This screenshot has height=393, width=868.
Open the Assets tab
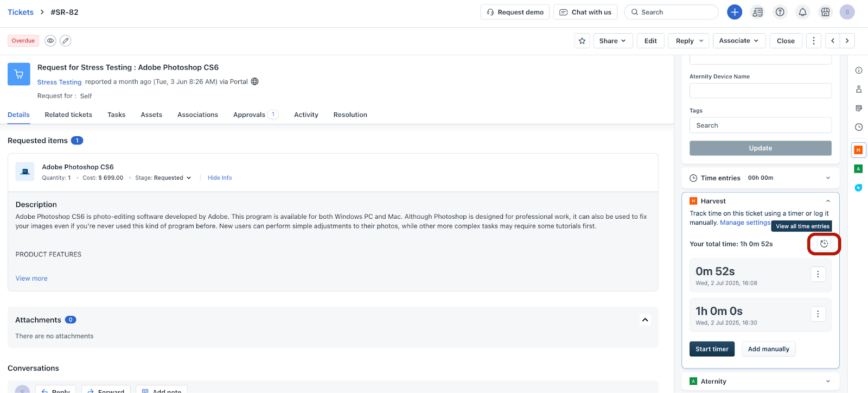tap(151, 115)
